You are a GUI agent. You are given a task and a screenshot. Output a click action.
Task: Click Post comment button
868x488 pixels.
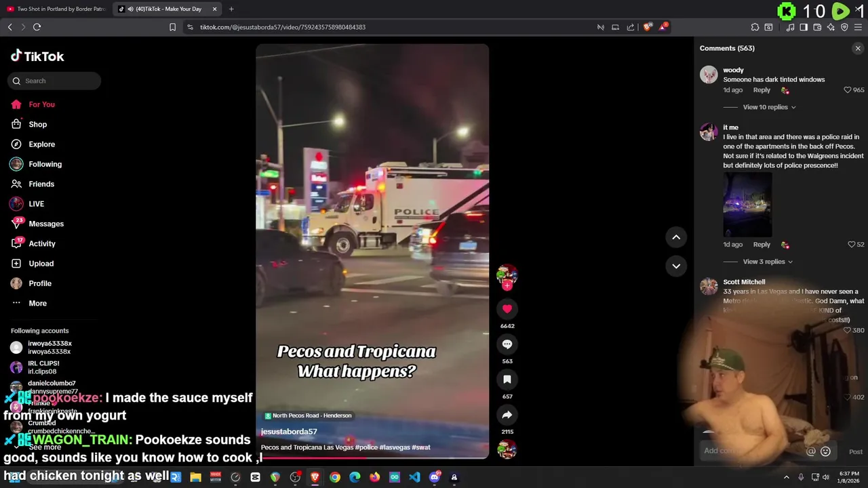(856, 452)
